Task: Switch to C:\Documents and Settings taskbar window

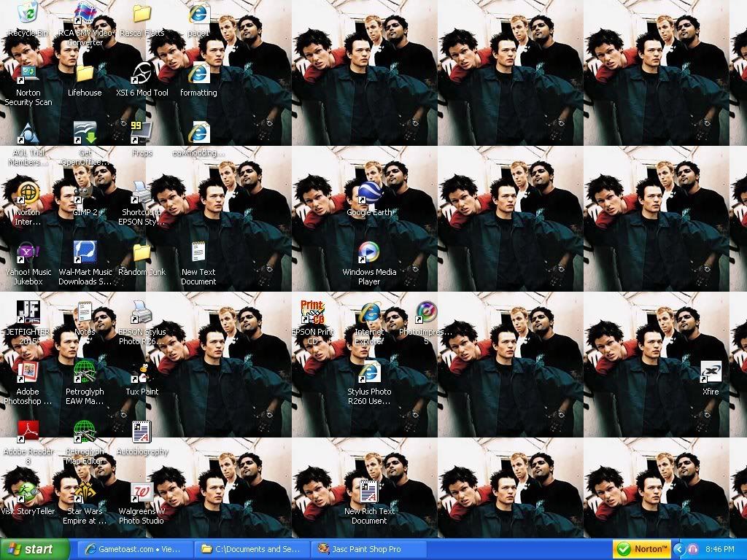Action: click(252, 549)
